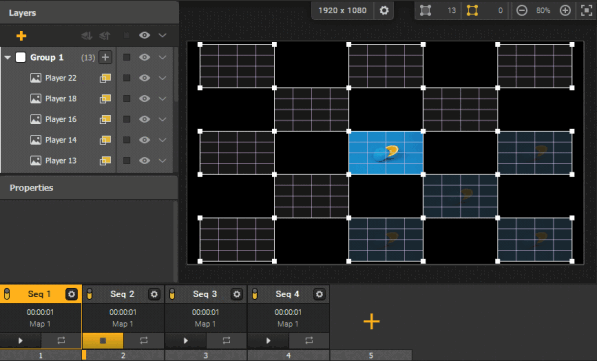Switch to the Seq 1 tab

coord(39,294)
